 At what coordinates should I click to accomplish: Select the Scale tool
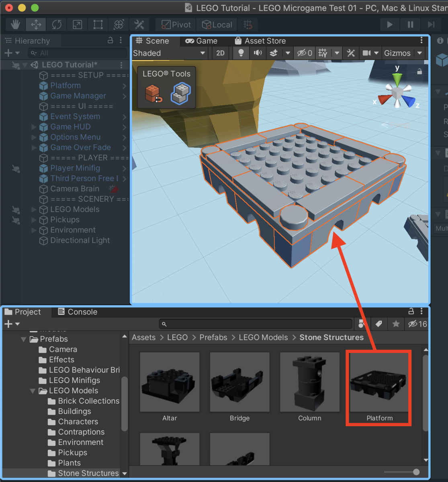point(77,25)
